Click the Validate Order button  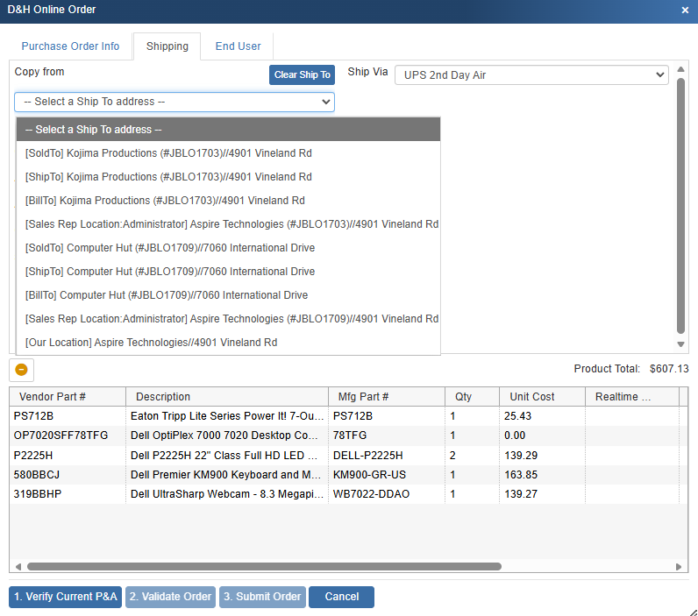(x=170, y=597)
